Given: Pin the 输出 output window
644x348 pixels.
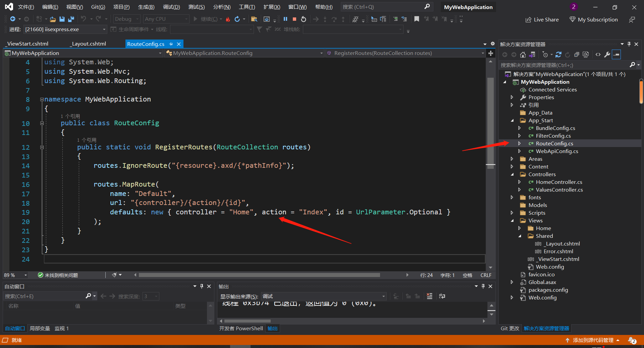Looking at the screenshot, I should pos(483,286).
